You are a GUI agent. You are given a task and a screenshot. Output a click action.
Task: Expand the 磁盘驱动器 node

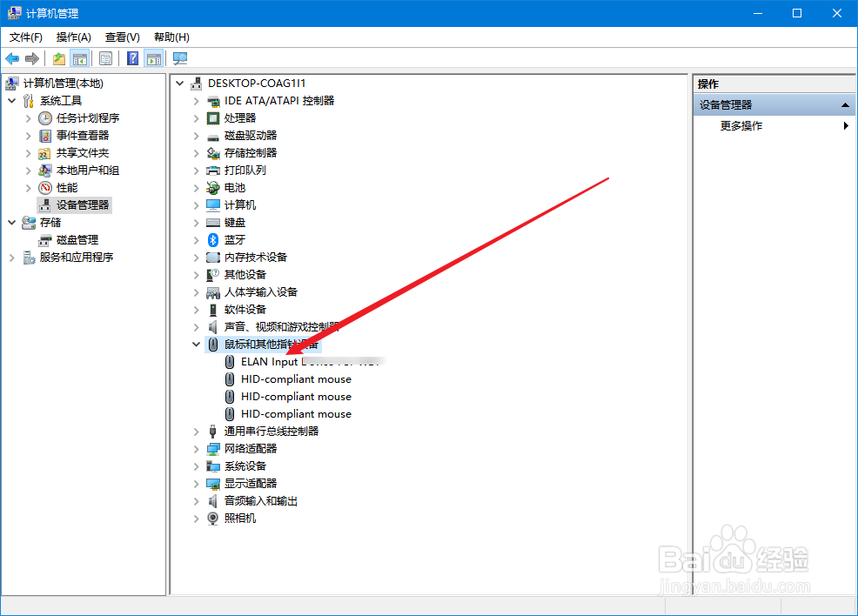(196, 136)
